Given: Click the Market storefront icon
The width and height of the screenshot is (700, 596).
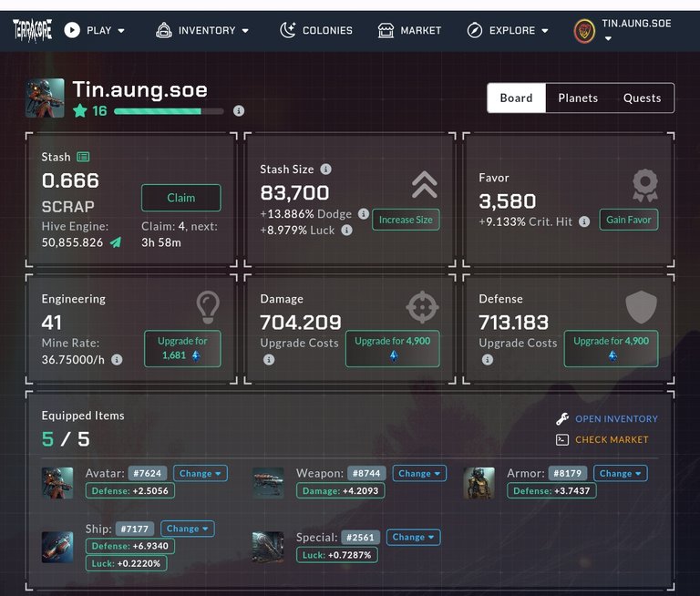Looking at the screenshot, I should pyautogui.click(x=386, y=30).
